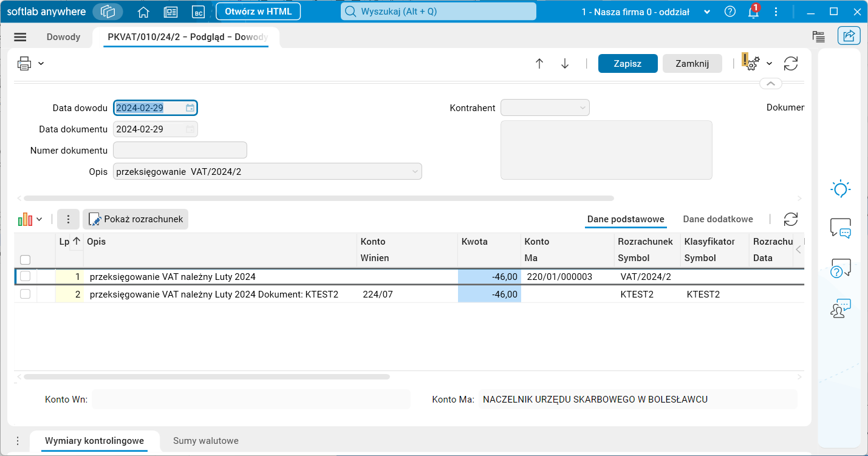The image size is (868, 456).
Task: Click the lightbulb tips icon in sidebar
Action: (x=841, y=189)
